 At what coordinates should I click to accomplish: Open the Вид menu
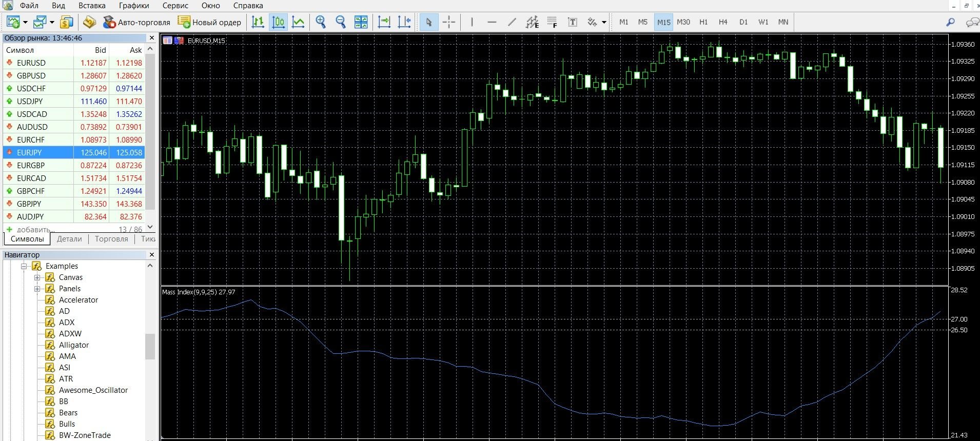point(58,6)
